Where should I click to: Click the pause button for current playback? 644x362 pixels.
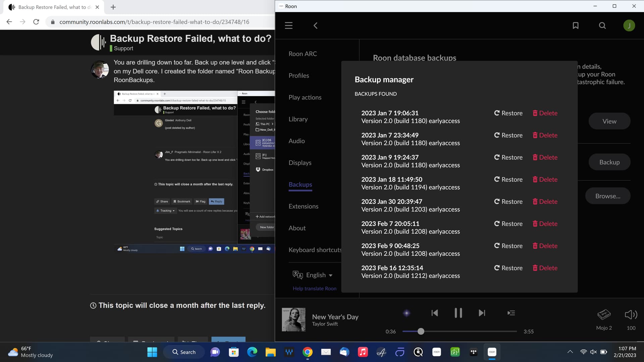click(x=458, y=313)
